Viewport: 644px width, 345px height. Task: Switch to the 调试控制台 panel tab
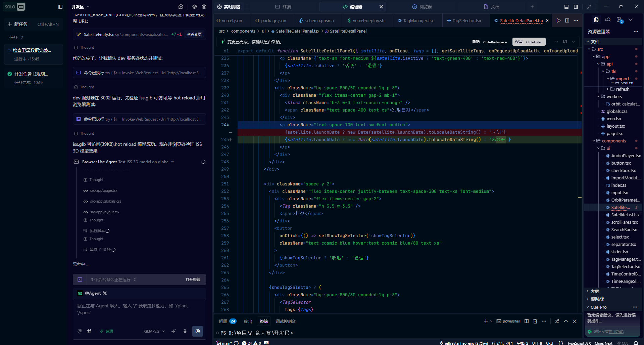(x=286, y=321)
